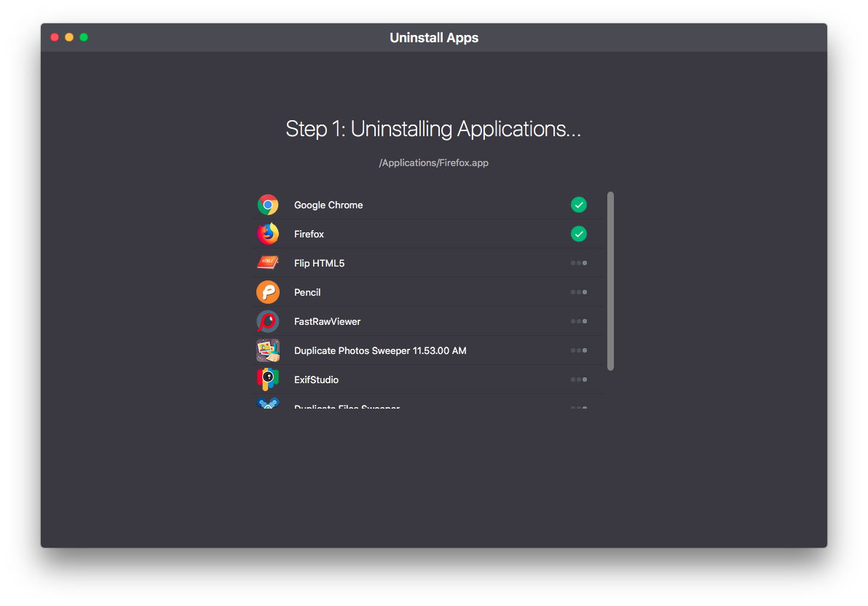Select the Duplicate Photos Sweeper 11.53.00 AM text

380,350
